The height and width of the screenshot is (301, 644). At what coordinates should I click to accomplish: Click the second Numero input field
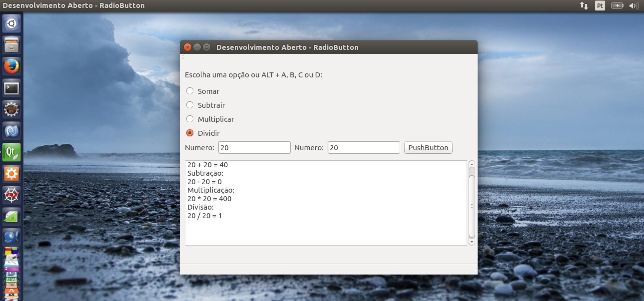coord(364,148)
